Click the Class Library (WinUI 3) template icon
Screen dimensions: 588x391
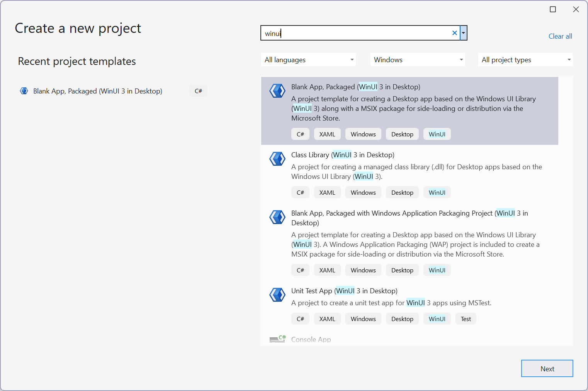click(277, 159)
